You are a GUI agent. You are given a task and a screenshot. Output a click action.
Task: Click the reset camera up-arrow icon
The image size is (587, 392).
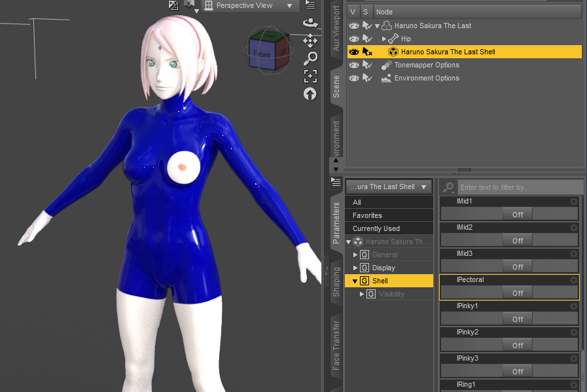point(310,94)
